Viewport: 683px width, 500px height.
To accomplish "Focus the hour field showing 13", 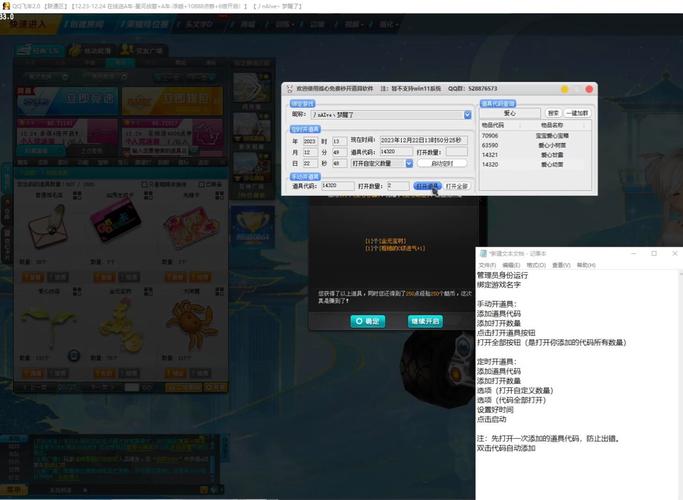I will coord(339,141).
